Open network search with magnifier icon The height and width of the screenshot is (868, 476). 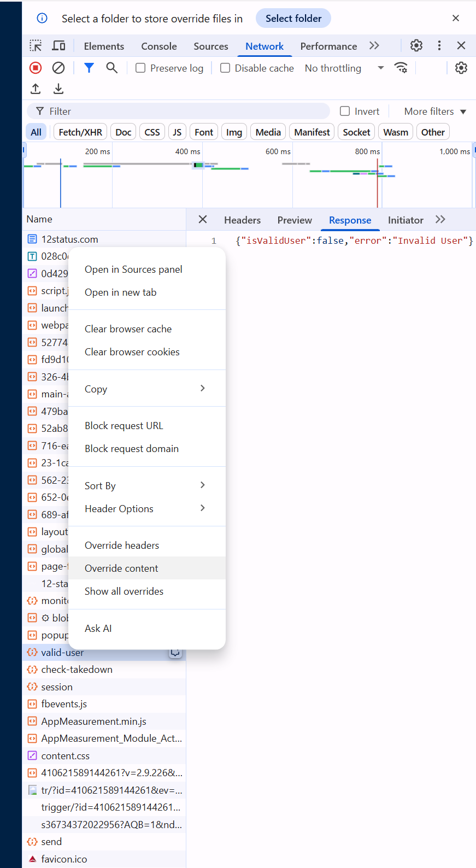coord(112,68)
